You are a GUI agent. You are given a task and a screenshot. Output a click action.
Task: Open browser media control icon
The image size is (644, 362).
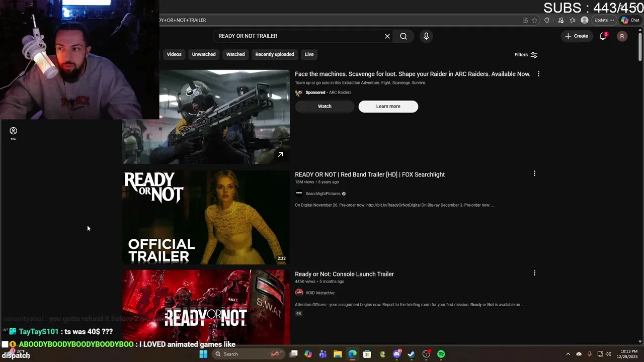click(x=560, y=20)
